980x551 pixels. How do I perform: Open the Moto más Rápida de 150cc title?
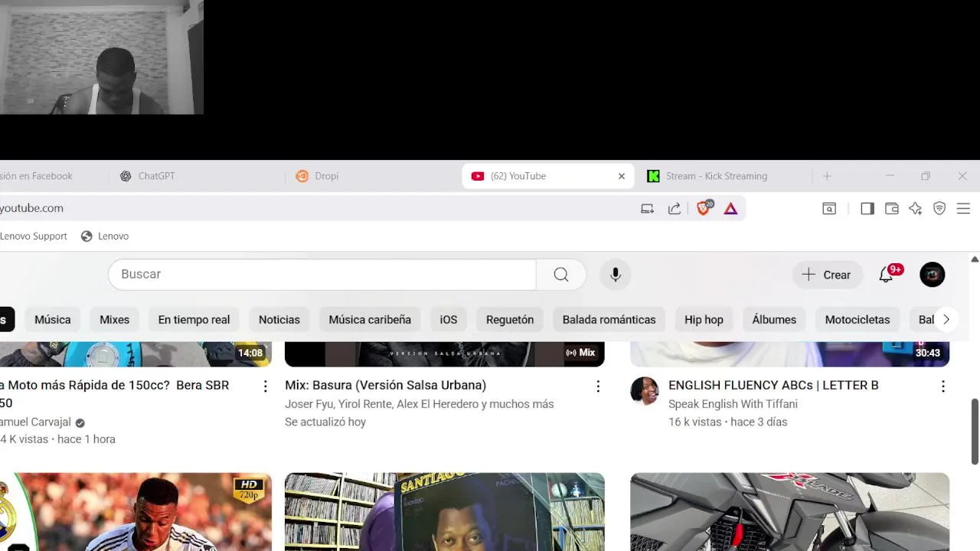(115, 394)
